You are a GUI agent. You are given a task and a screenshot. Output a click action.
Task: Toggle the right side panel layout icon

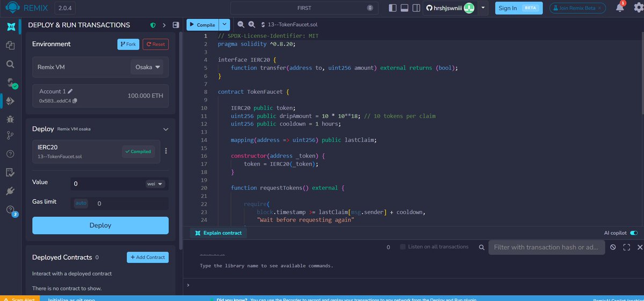tap(416, 8)
